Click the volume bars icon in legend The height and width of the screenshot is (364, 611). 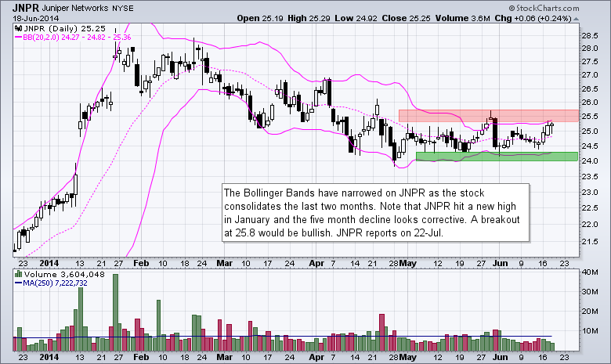click(18, 274)
